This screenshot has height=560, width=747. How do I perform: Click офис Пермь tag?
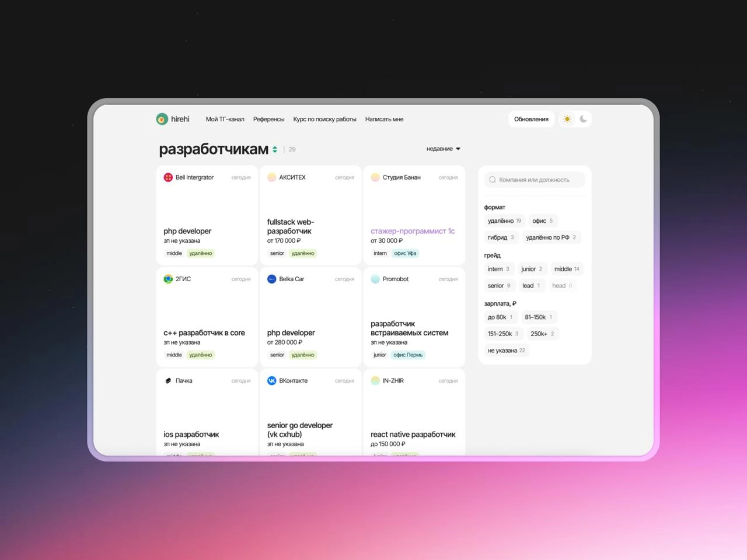point(408,355)
